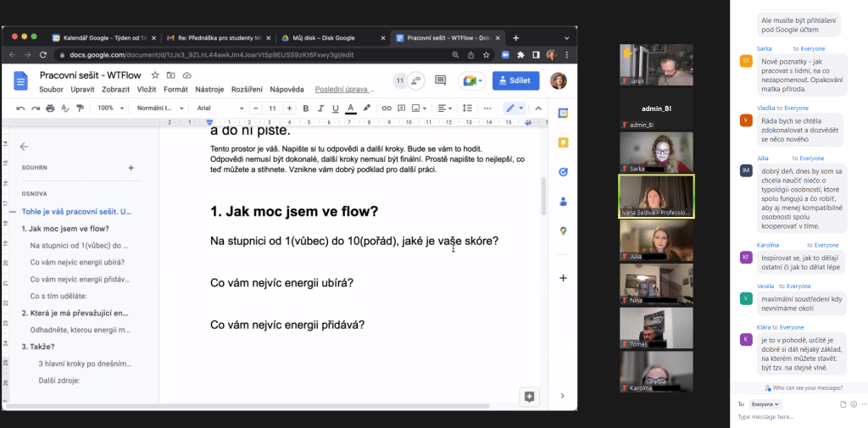Toggle italic formatting

click(x=320, y=108)
